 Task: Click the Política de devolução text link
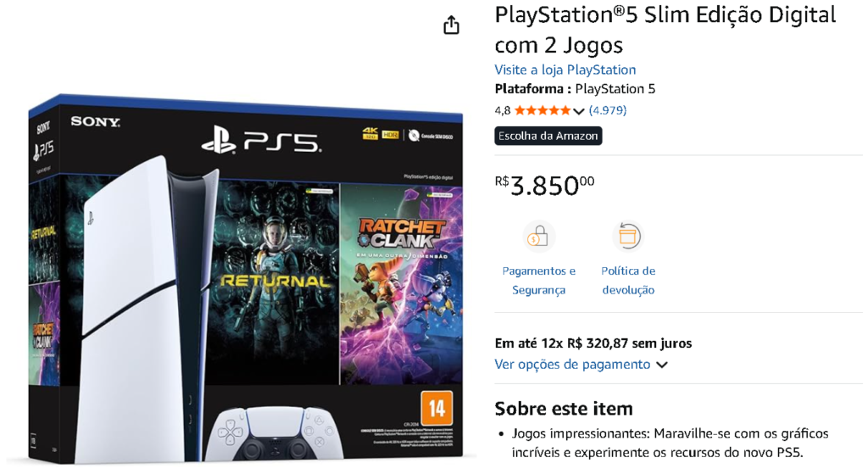click(628, 280)
